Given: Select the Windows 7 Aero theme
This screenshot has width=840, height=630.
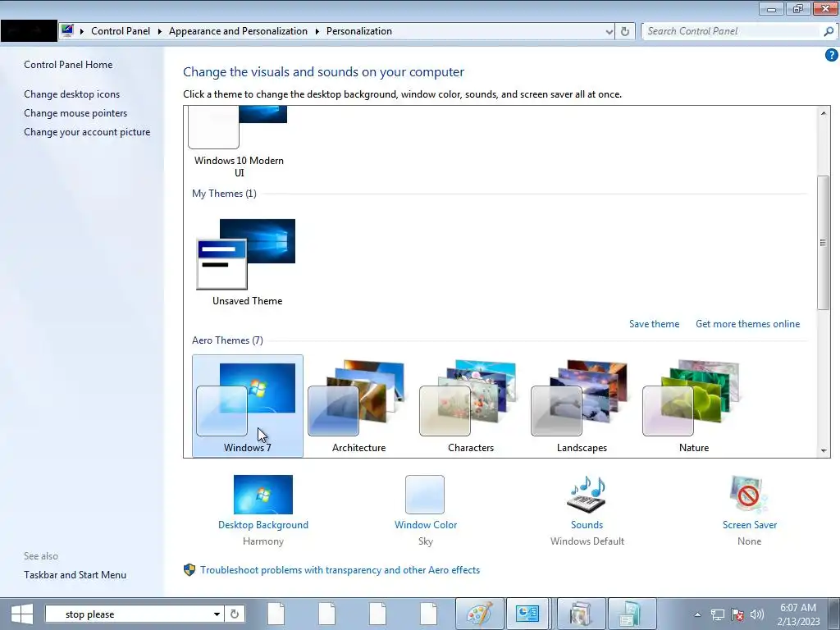Looking at the screenshot, I should [248, 406].
